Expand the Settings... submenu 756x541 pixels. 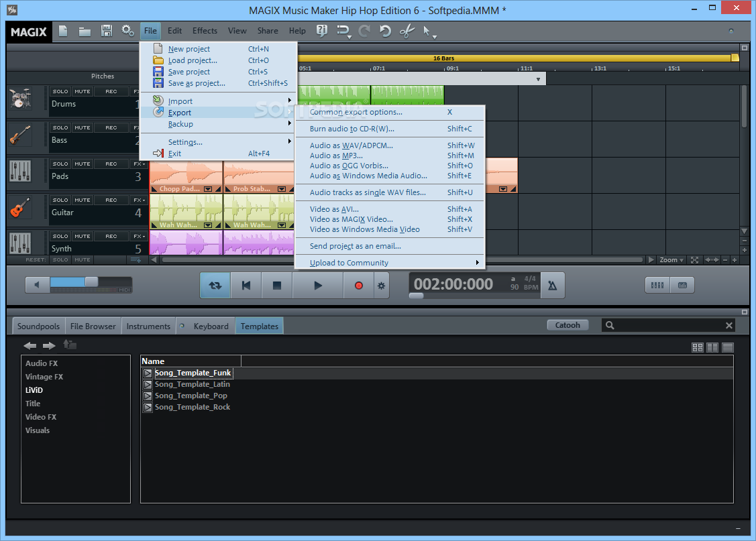[217, 141]
